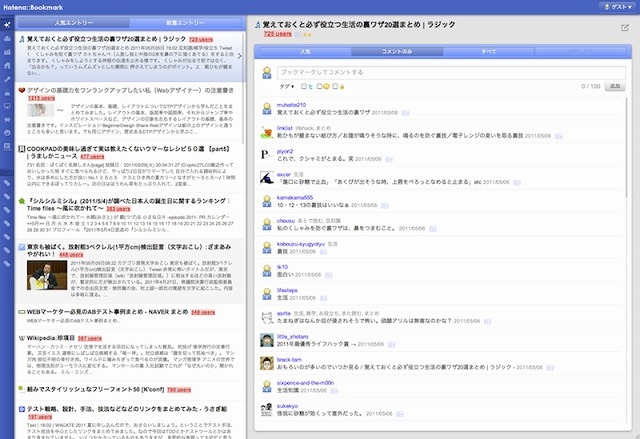Open user kobouzu-syugyotyu's profile
The width and height of the screenshot is (640, 439).
point(301,244)
